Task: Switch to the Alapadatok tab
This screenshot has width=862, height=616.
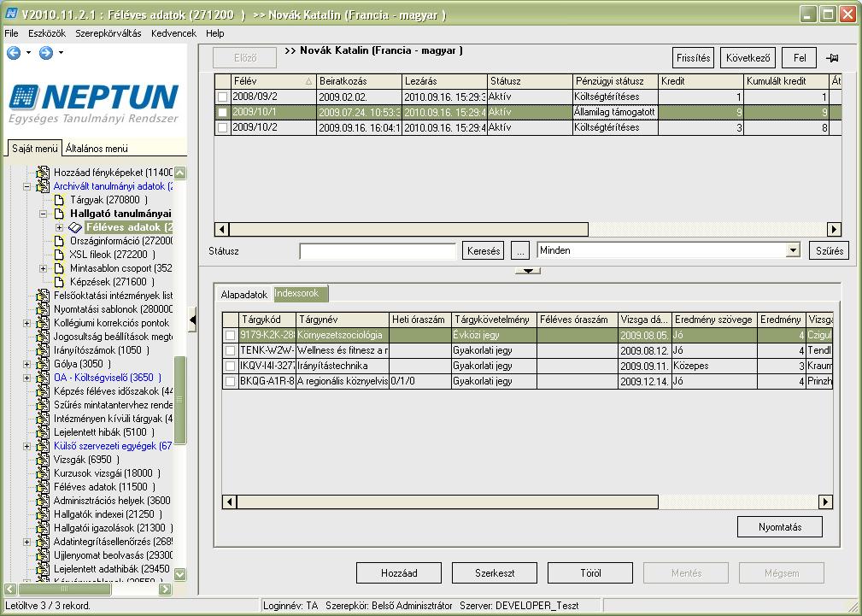Action: coord(244,295)
